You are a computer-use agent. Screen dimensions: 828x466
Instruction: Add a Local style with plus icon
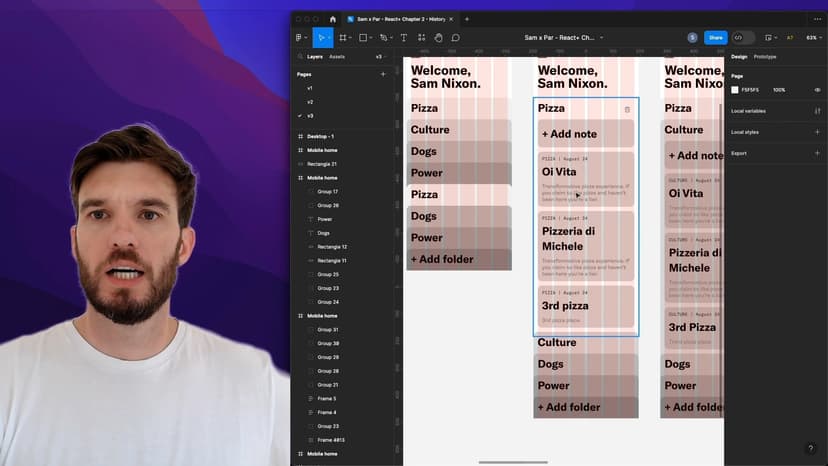[x=817, y=132]
